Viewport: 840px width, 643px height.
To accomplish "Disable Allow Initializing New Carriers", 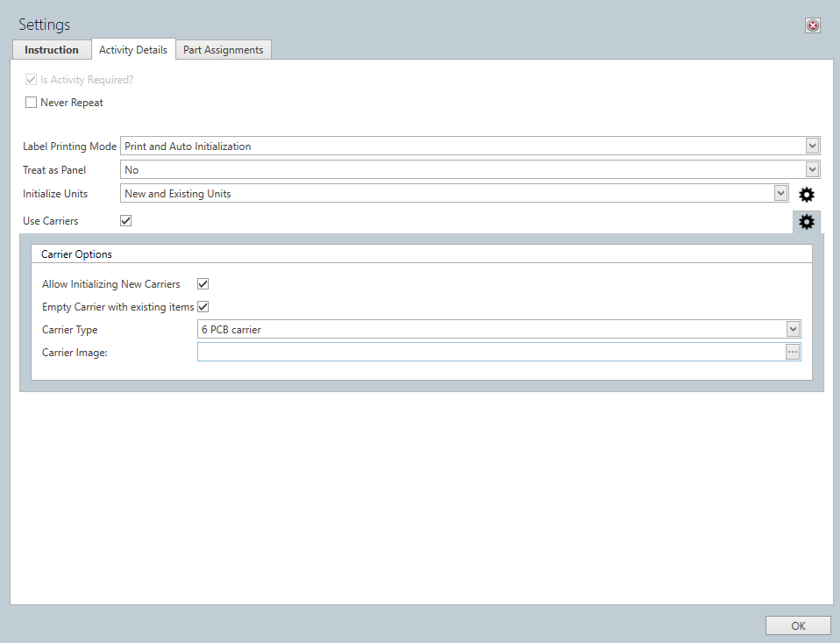I will 202,283.
